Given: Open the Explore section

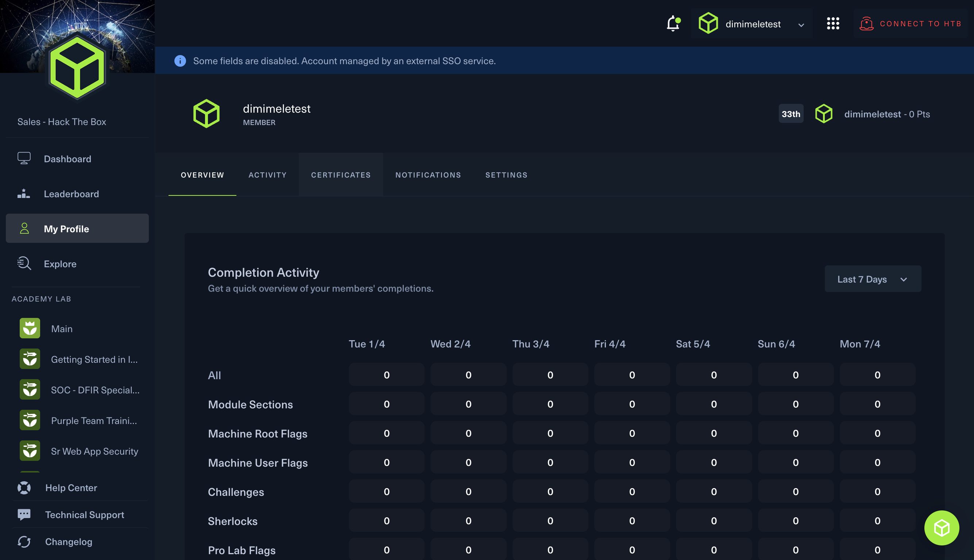Looking at the screenshot, I should [77, 264].
